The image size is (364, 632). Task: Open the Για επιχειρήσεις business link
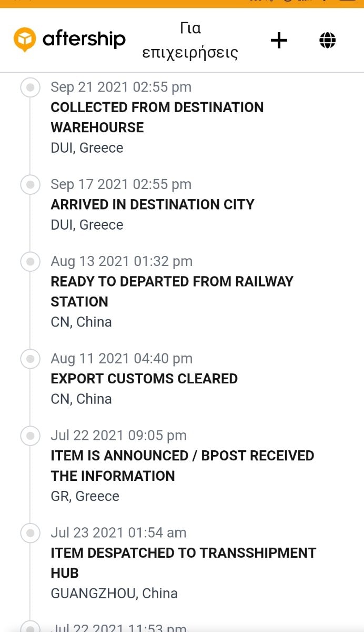pyautogui.click(x=190, y=41)
